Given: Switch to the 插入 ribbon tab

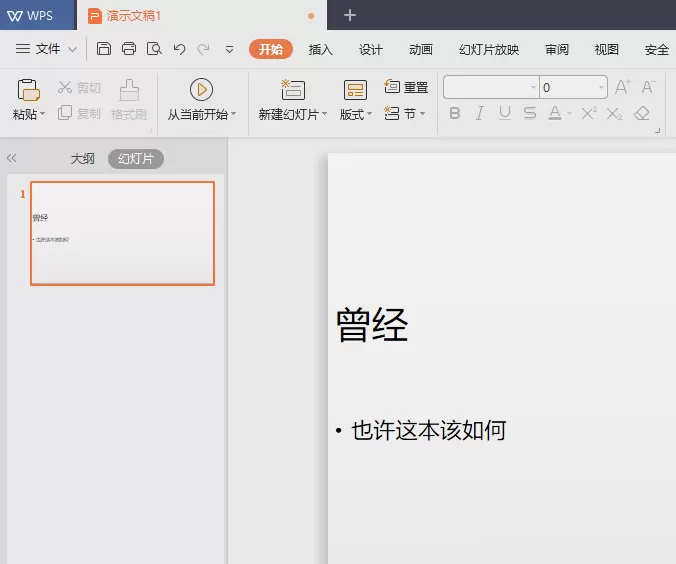Looking at the screenshot, I should (320, 50).
